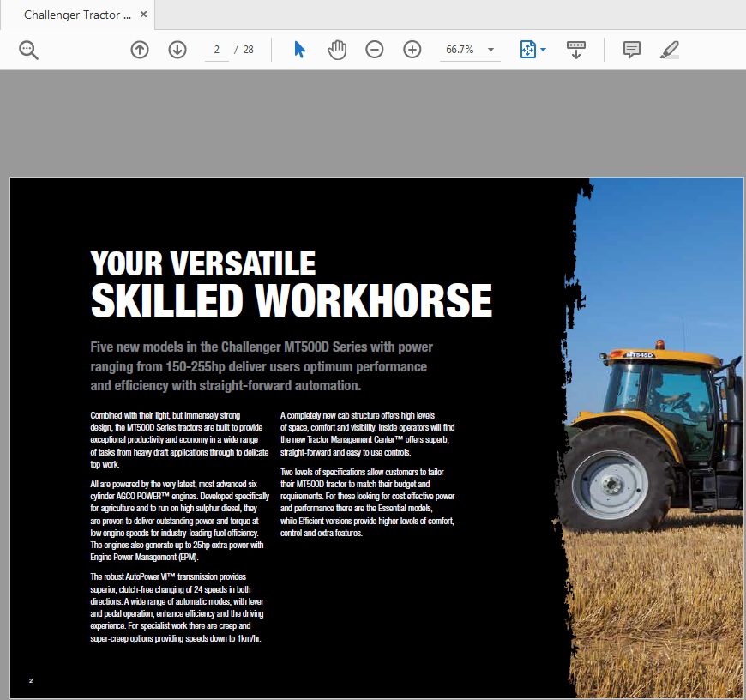
Task: Select the Selection tool arrow
Action: (299, 50)
